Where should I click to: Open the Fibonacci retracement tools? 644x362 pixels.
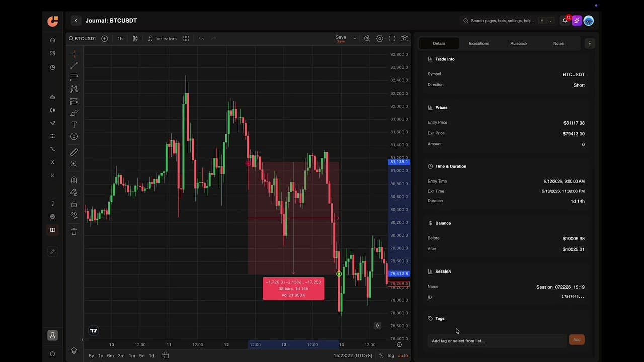(x=74, y=77)
